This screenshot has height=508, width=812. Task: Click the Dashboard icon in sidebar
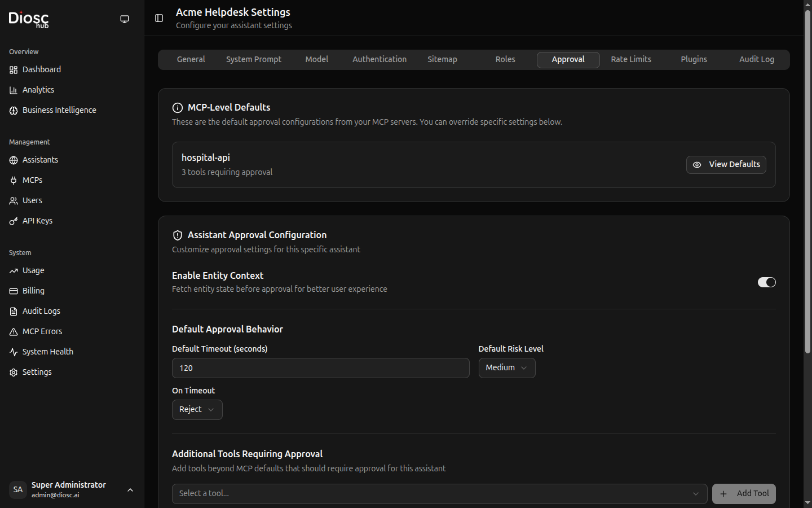[14, 70]
